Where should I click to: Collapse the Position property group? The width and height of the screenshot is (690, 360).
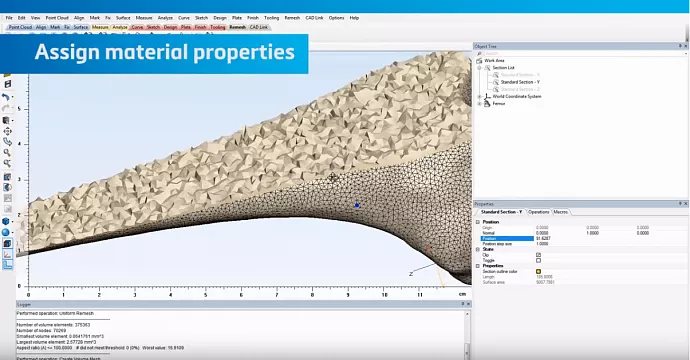478,222
